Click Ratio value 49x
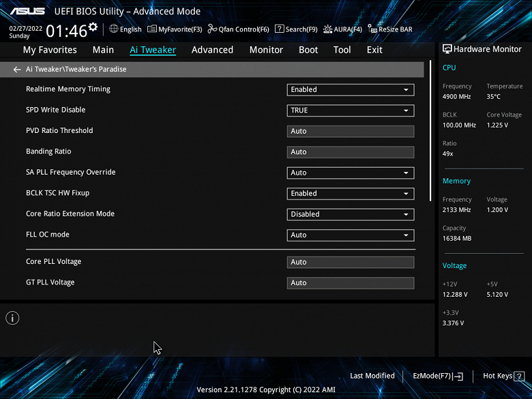Screen dimensions: 532x399 [448, 153]
